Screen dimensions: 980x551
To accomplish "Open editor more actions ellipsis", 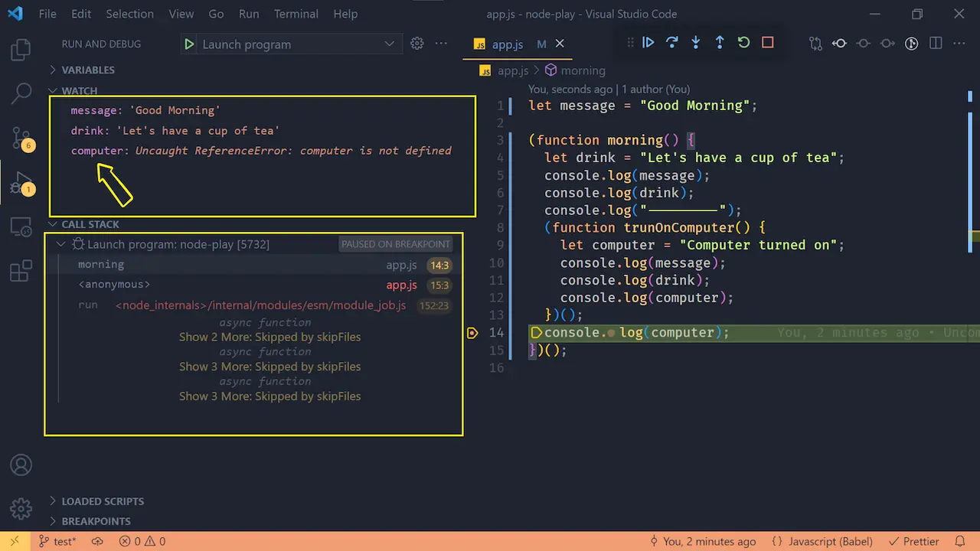I will tap(959, 44).
